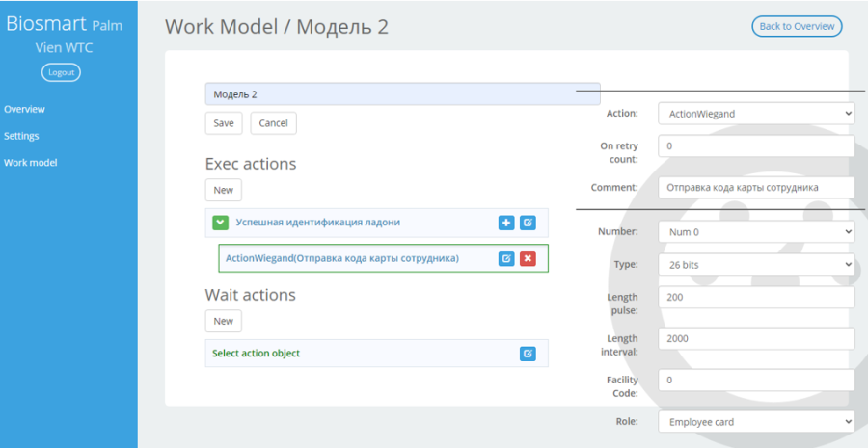The height and width of the screenshot is (448, 868).
Task: Create New under Wait actions
Action: [x=223, y=321]
